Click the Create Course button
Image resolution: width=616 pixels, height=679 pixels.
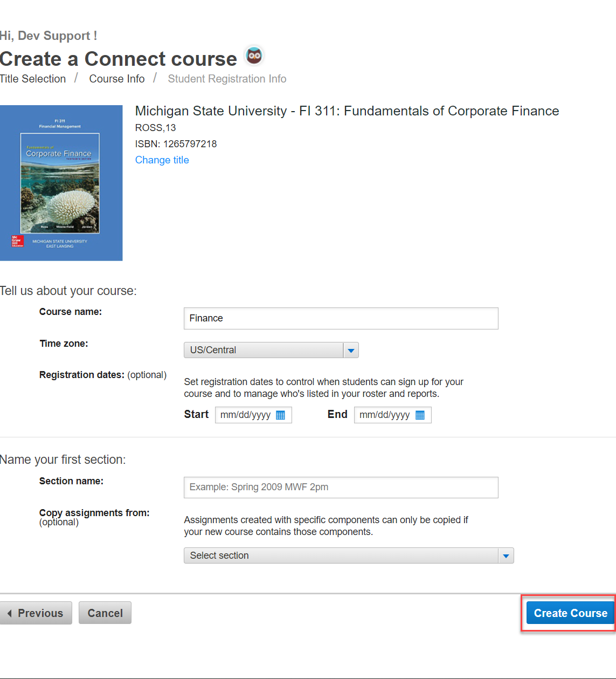(571, 613)
